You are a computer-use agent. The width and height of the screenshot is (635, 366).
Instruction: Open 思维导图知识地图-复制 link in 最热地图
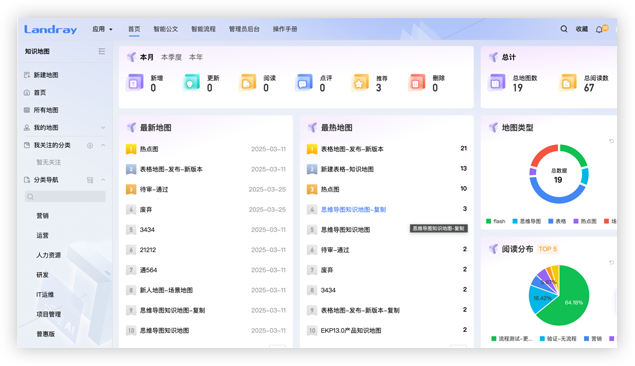[x=353, y=209]
